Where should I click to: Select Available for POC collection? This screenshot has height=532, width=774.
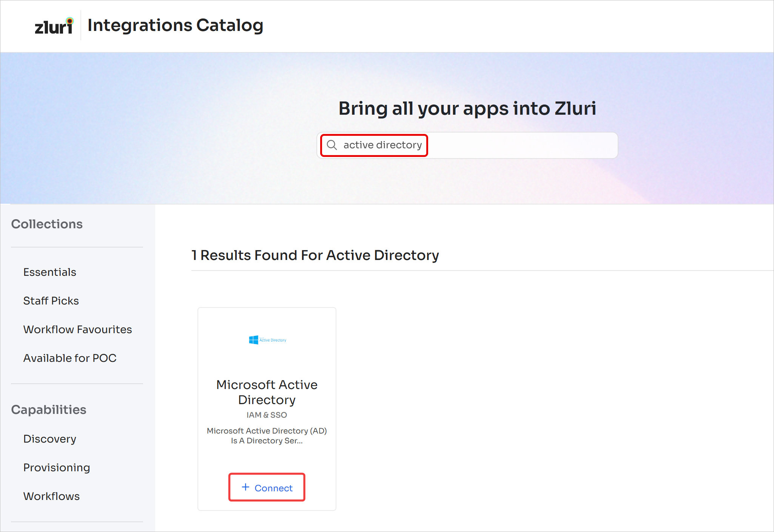pos(70,358)
